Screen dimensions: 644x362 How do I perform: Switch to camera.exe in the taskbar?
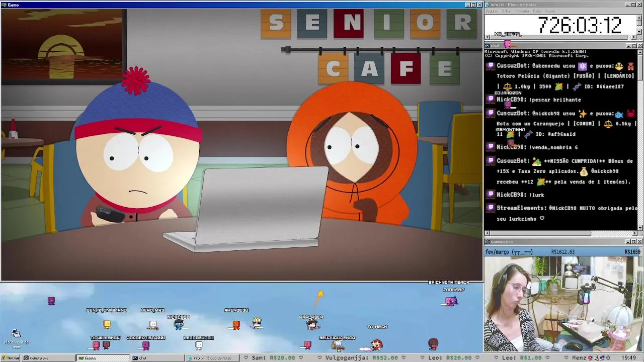tap(48, 358)
